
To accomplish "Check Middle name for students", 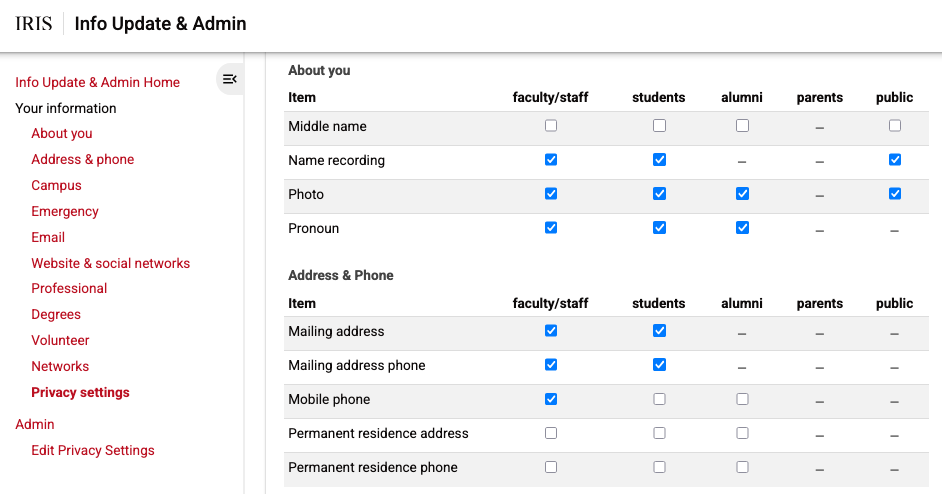I will (x=660, y=126).
